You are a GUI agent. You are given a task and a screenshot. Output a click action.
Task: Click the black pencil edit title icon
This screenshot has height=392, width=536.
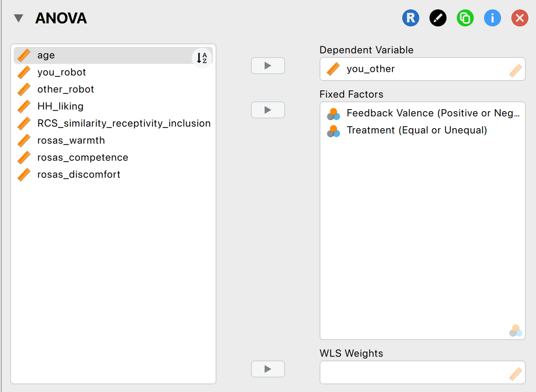[x=438, y=18]
